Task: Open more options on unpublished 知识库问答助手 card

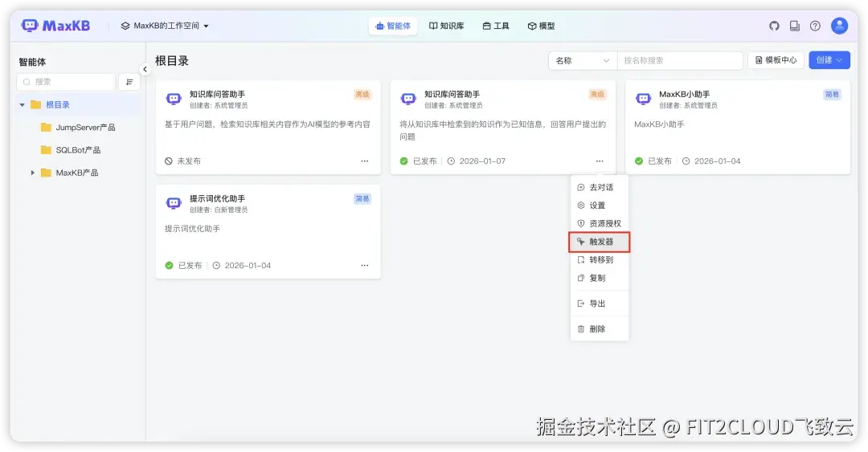Action: coord(364,161)
